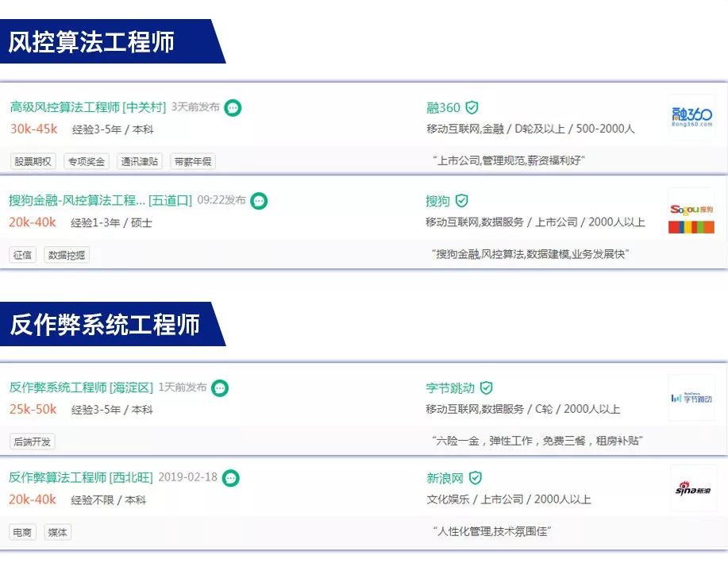The width and height of the screenshot is (728, 567).
Task: Open company link 搜狗
Action: click(437, 201)
